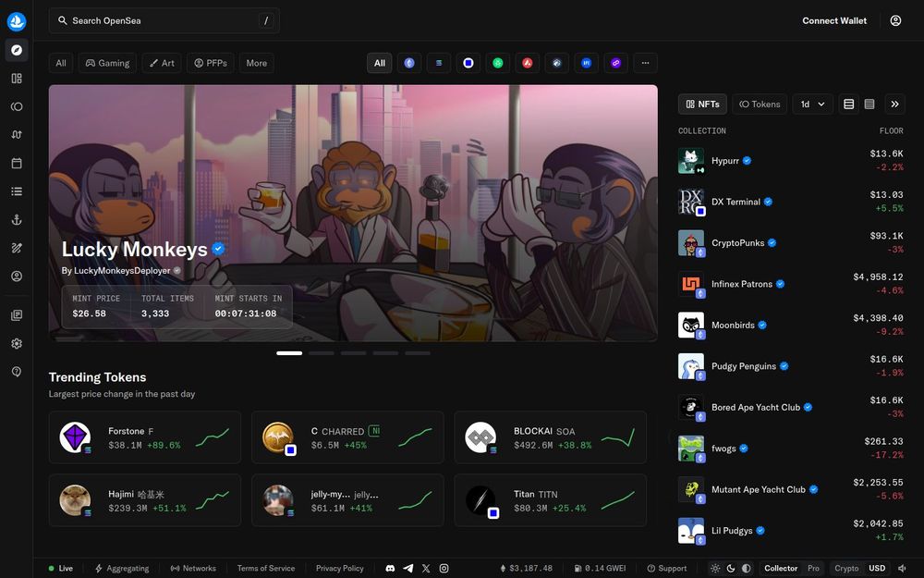This screenshot has height=578, width=924.
Task: Toggle sound with the speaker icon
Action: click(902, 569)
